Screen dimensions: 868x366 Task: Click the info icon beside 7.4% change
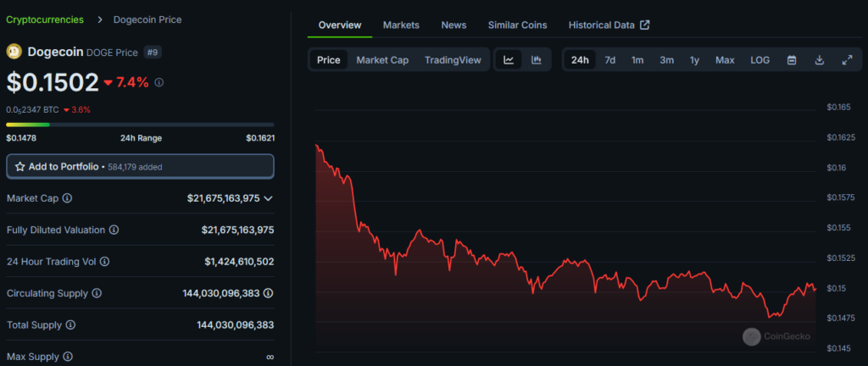pos(159,82)
